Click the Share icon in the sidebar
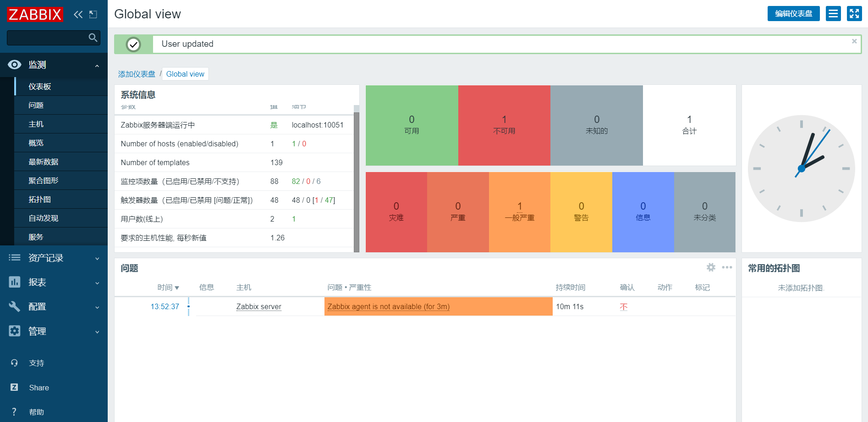The width and height of the screenshot is (868, 422). 15,388
